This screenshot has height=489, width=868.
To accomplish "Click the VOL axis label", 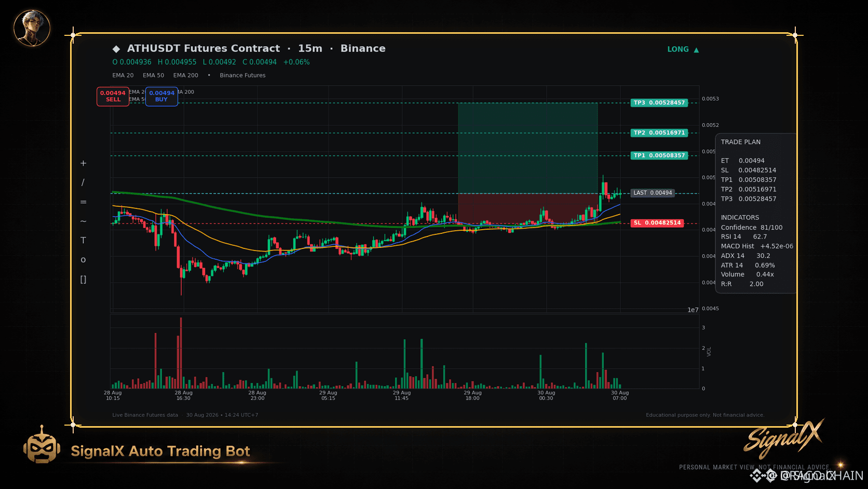I will click(x=709, y=352).
